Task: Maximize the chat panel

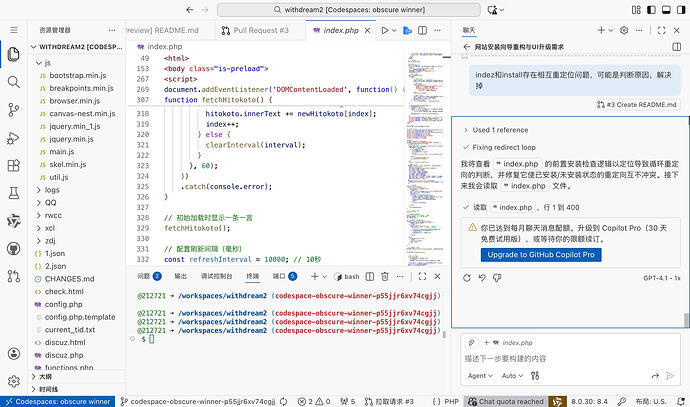Action: click(x=661, y=30)
